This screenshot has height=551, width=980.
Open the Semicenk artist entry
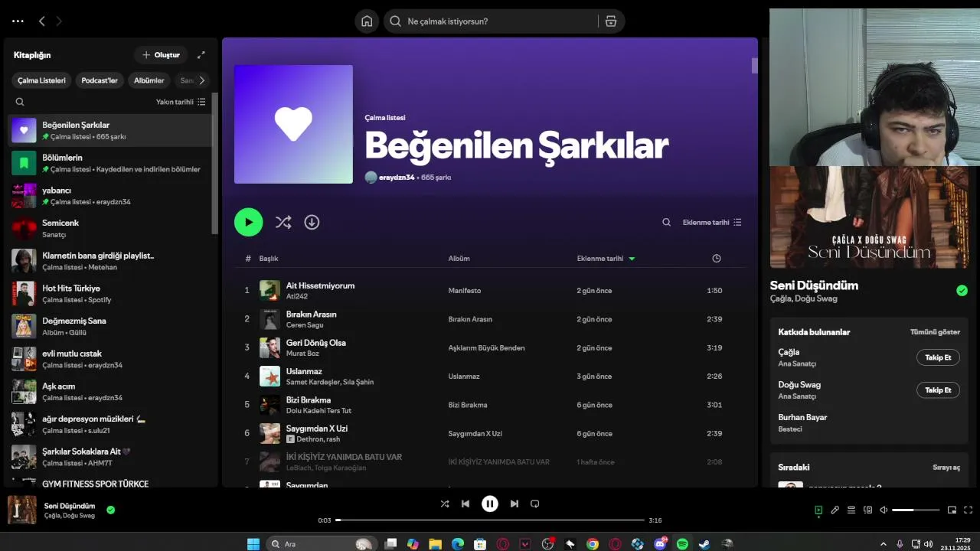tap(109, 228)
